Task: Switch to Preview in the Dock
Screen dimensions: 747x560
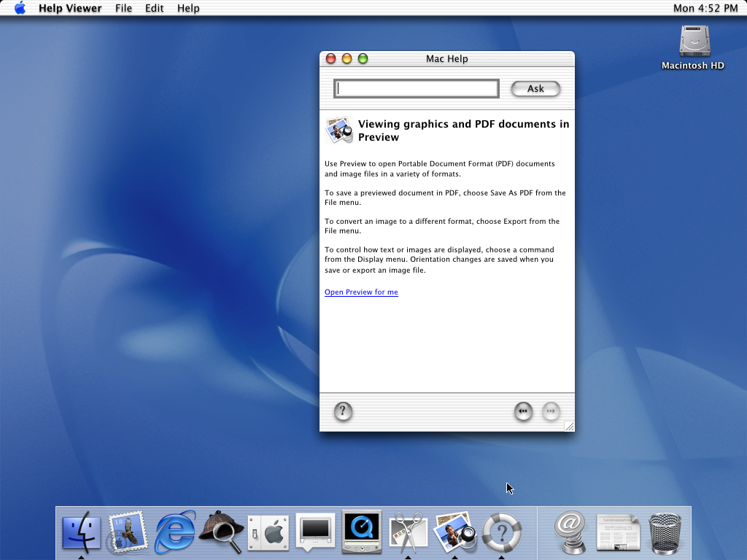Action: pyautogui.click(x=455, y=532)
